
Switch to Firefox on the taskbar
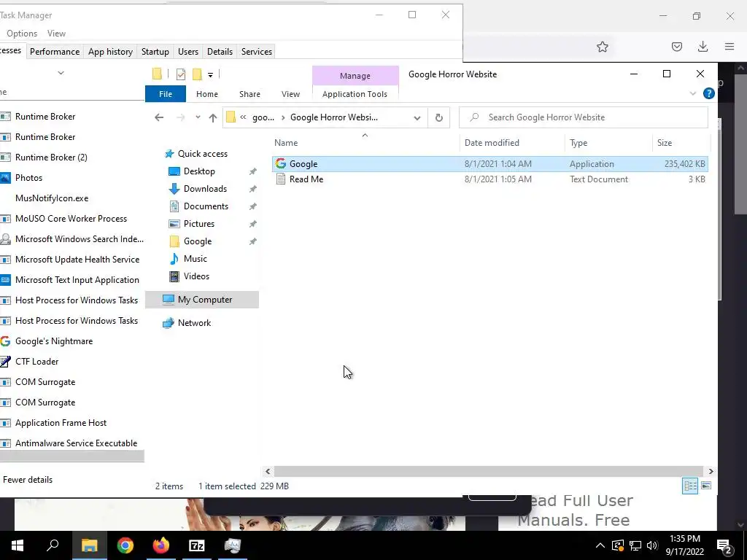[161, 545]
